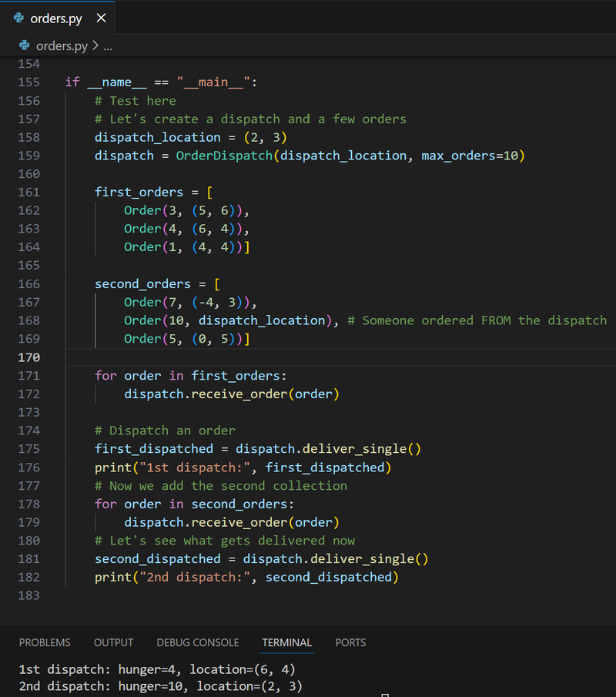Click the "# Test here" comment
This screenshot has width=616, height=697.
(135, 101)
